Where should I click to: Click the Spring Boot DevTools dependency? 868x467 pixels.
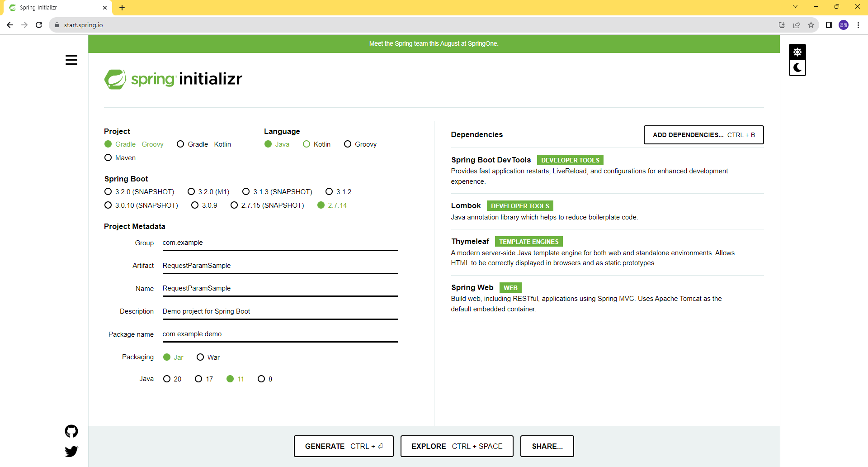point(607,171)
